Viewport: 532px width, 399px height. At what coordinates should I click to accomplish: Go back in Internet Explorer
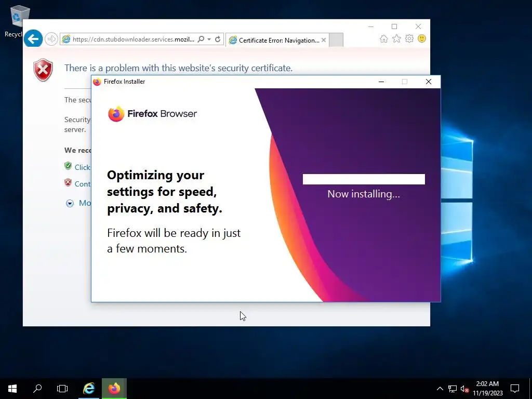point(33,39)
